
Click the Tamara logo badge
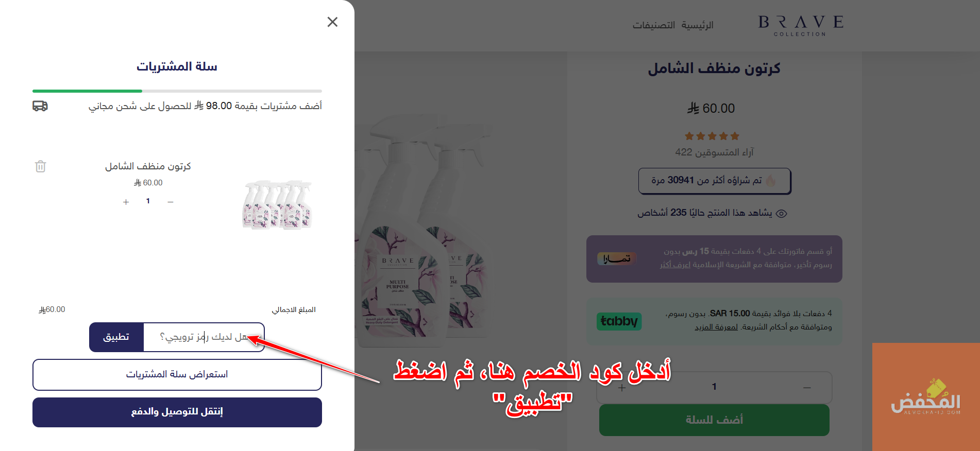tap(617, 258)
